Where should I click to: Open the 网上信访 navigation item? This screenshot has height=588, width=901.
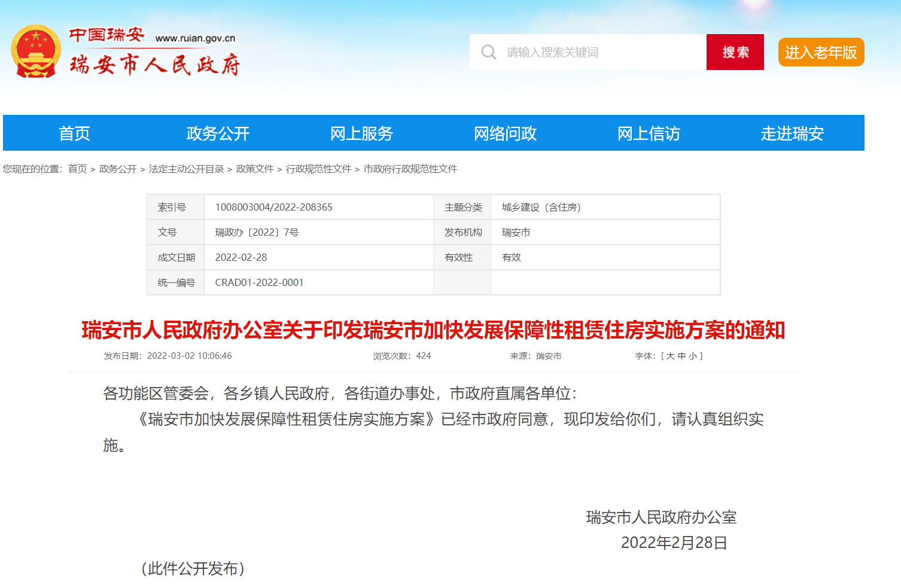point(649,133)
